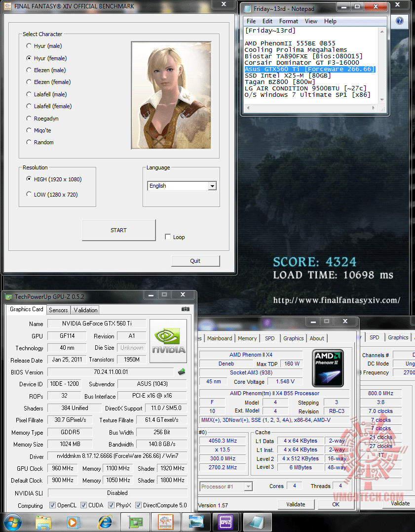Click the Core Voltage 1.548 V value
This screenshot has width=415, height=532.
(285, 381)
